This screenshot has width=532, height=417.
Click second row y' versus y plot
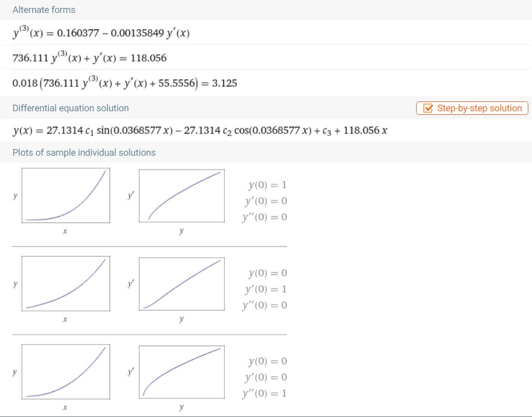[x=182, y=284]
